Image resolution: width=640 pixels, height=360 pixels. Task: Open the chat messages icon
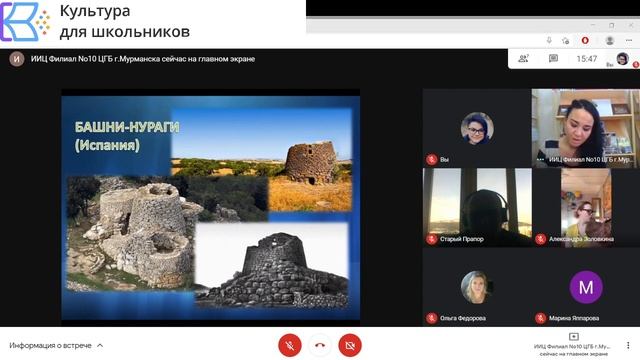[x=553, y=59]
